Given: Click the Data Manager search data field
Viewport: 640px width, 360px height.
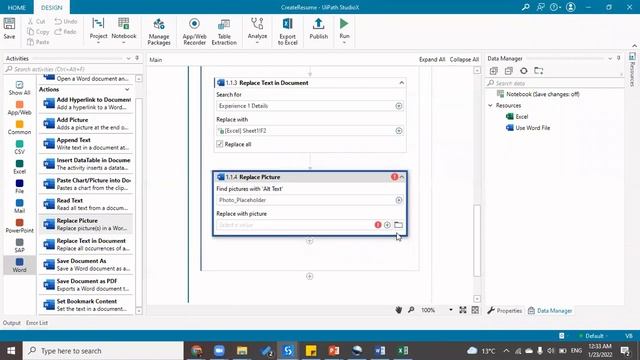Looking at the screenshot, I should (555, 83).
